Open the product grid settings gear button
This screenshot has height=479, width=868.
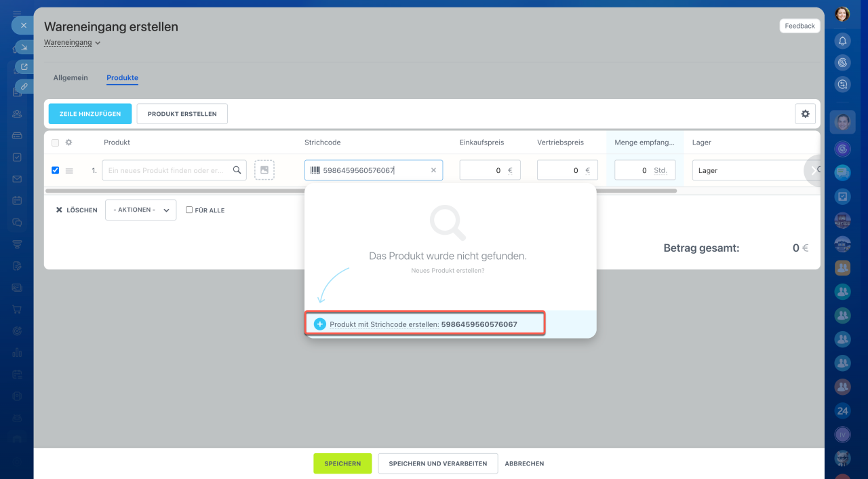click(x=805, y=114)
